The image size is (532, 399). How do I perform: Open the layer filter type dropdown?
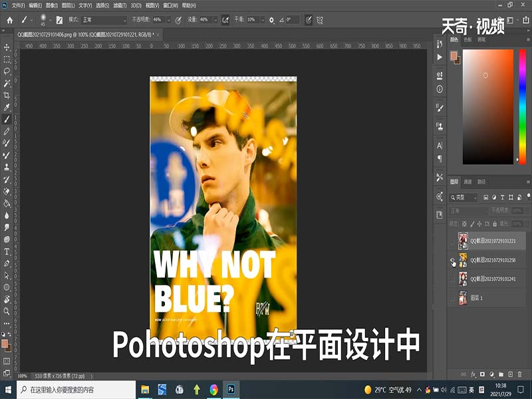click(x=465, y=197)
